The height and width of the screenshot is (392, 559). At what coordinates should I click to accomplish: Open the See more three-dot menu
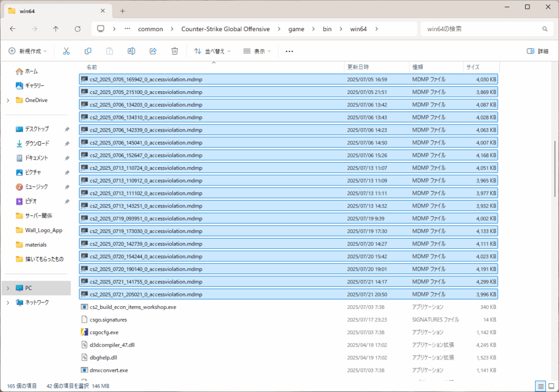[289, 51]
